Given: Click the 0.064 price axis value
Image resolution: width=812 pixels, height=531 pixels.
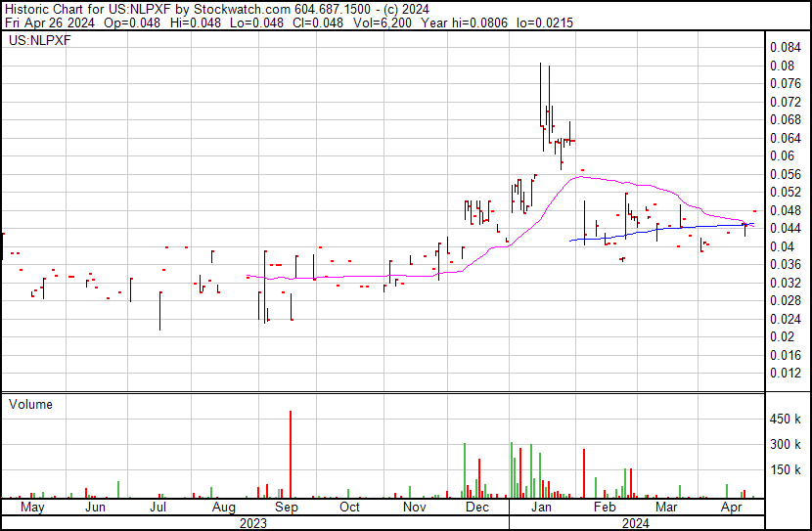Looking at the screenshot, I should click(786, 138).
